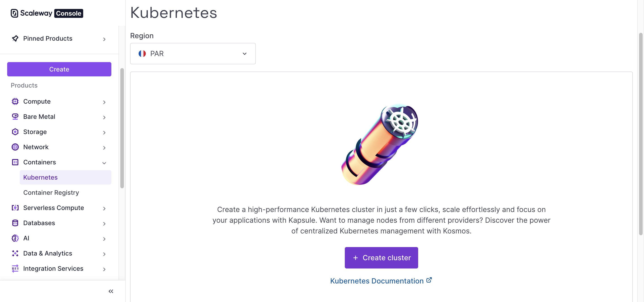Click the AI brain icon
The height and width of the screenshot is (302, 644).
15,238
